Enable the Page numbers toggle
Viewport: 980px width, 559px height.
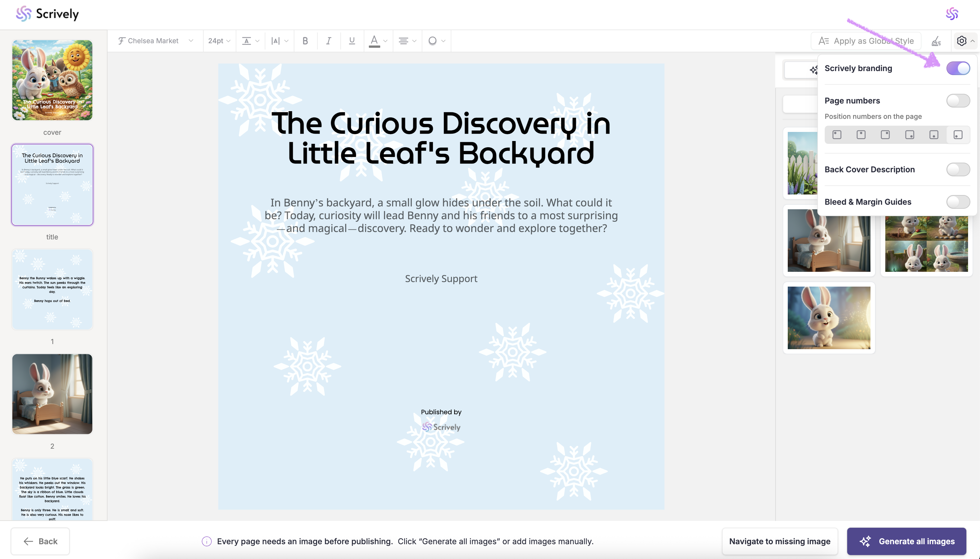tap(958, 101)
